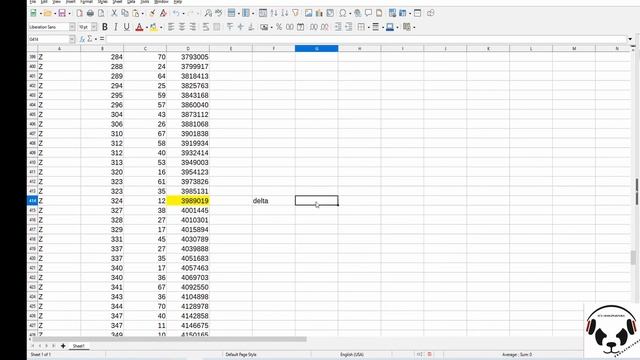Viewport: 640px width, 360px height.
Task: Pick font color red A swatch
Action: [x=139, y=27]
